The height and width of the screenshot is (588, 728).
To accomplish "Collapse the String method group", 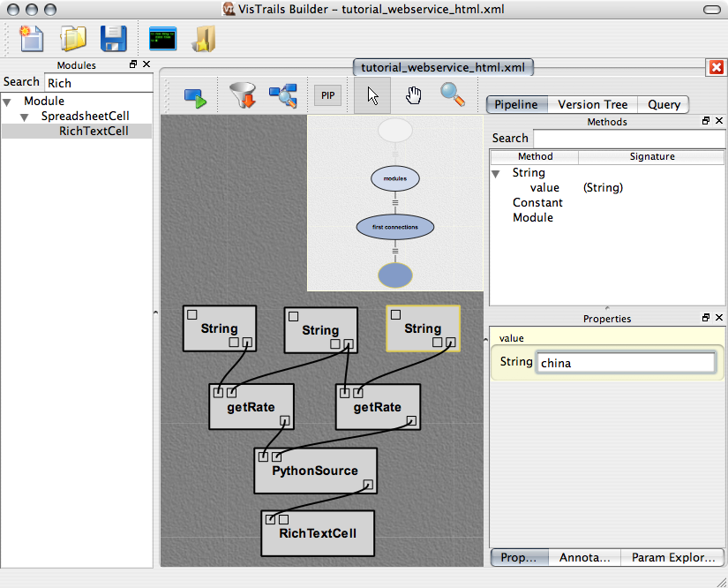I will coord(497,174).
